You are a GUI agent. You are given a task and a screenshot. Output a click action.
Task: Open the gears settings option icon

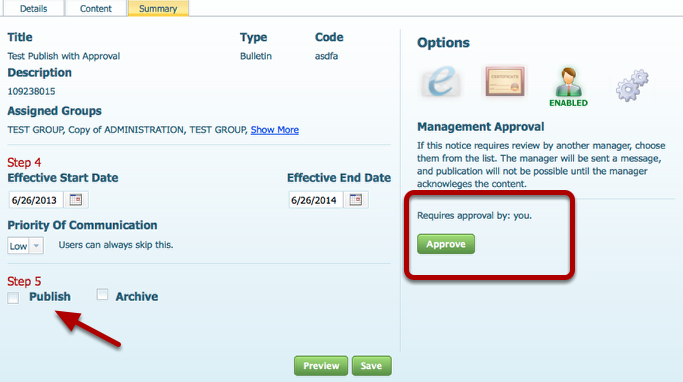[632, 85]
